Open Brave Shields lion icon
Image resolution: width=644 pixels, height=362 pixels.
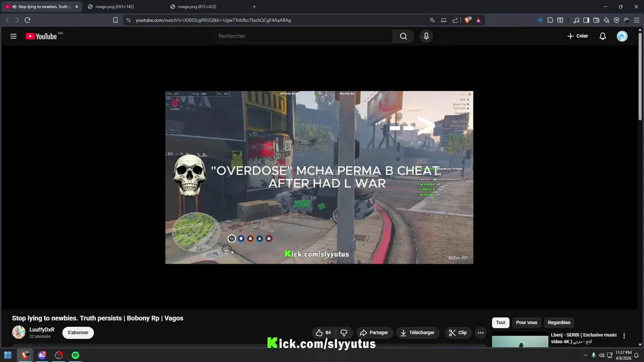point(468,20)
